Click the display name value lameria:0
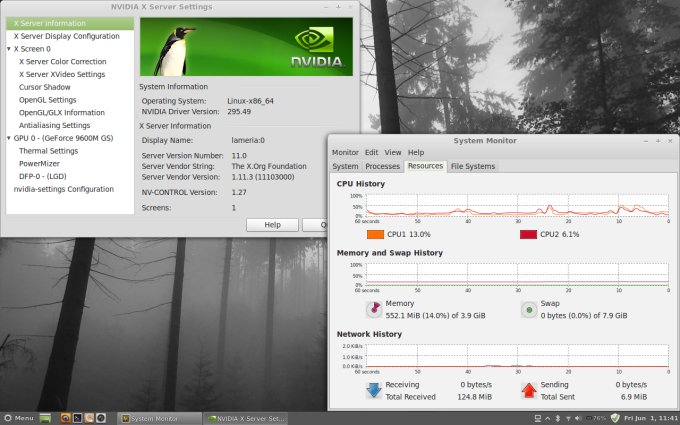The width and height of the screenshot is (680, 425). (x=248, y=141)
